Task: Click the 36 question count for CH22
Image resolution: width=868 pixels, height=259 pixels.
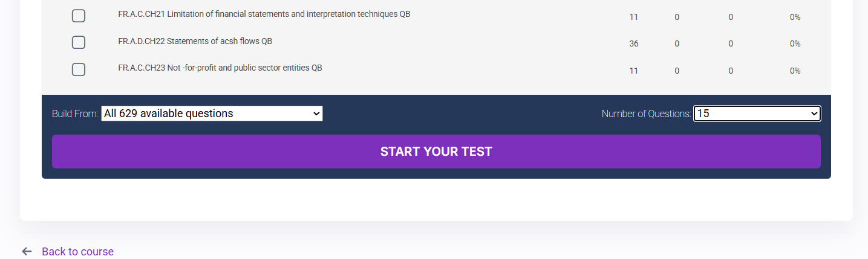Action: (633, 43)
